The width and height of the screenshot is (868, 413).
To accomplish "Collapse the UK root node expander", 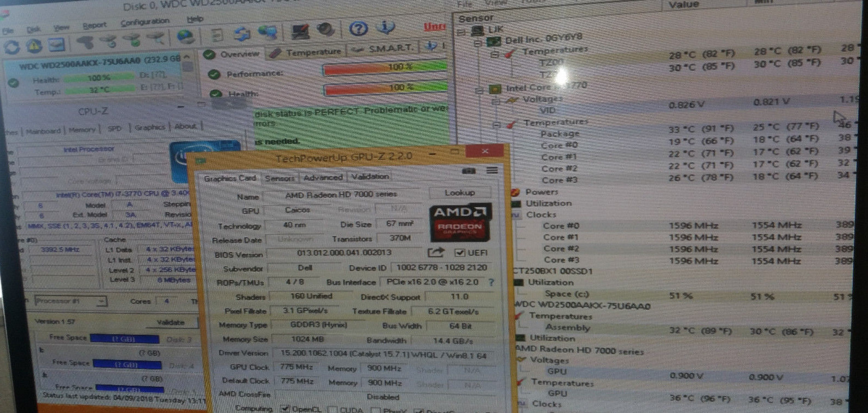I will [x=462, y=31].
